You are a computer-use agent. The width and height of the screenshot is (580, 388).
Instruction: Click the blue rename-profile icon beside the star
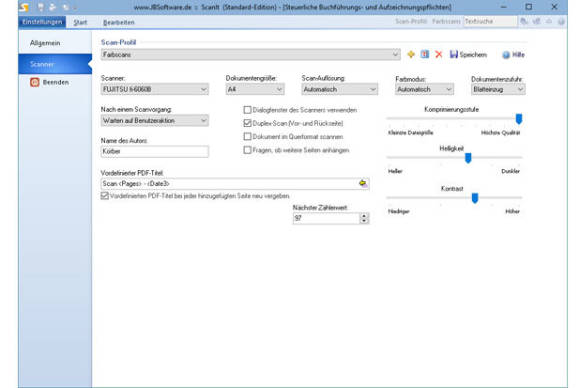pyautogui.click(x=425, y=54)
